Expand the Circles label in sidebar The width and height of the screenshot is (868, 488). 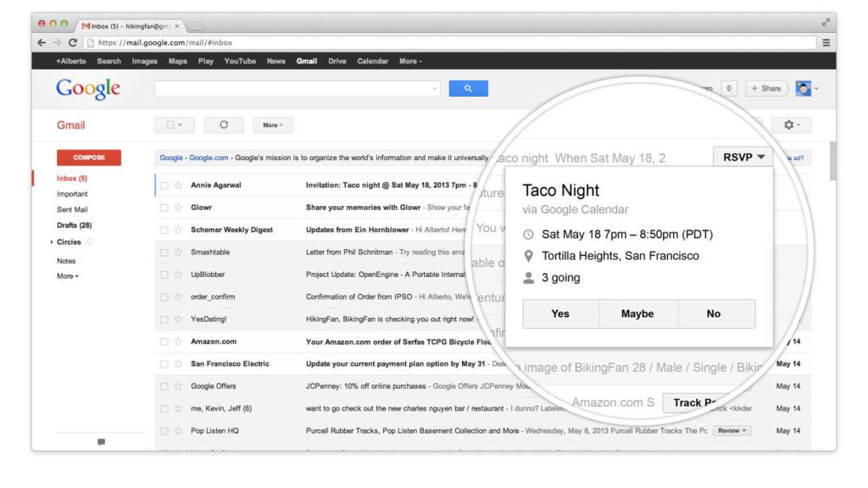pyautogui.click(x=52, y=241)
